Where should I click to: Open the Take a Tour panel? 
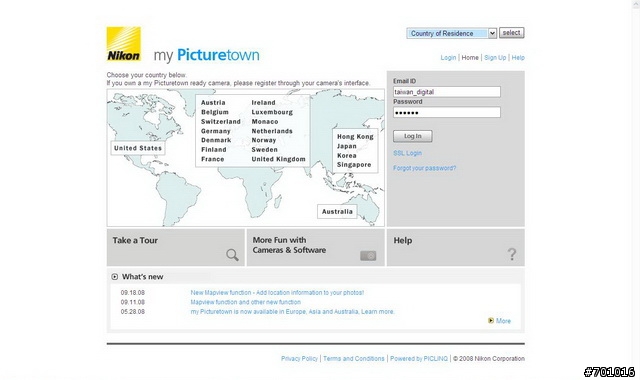pos(176,247)
